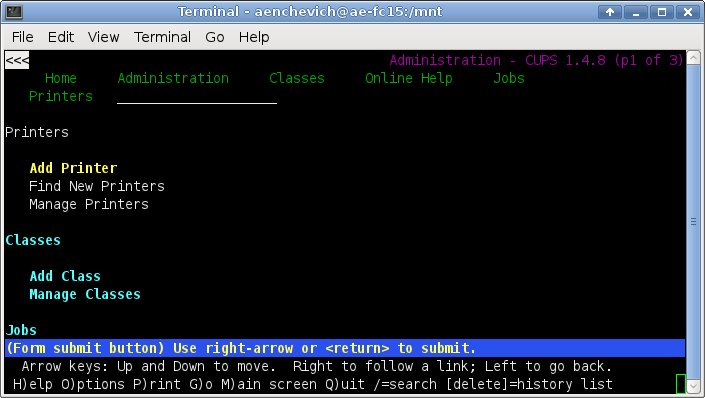
Task: Follow the Home link
Action: (61, 78)
